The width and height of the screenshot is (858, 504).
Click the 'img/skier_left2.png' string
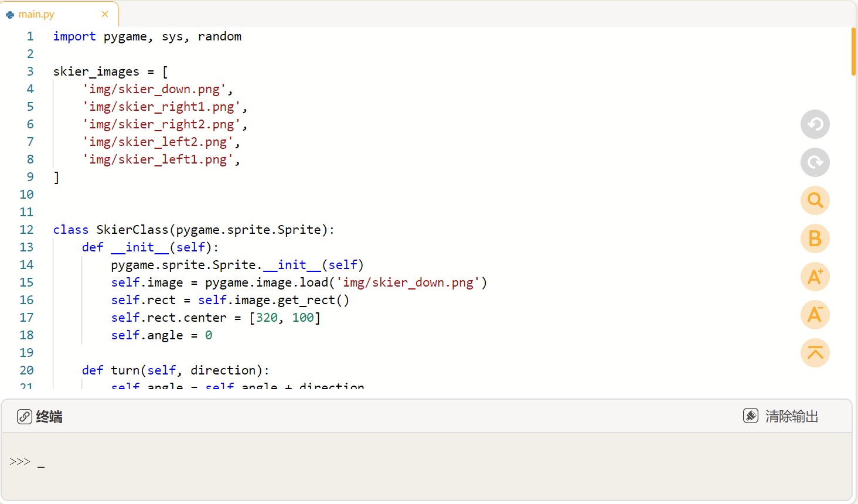(158, 142)
